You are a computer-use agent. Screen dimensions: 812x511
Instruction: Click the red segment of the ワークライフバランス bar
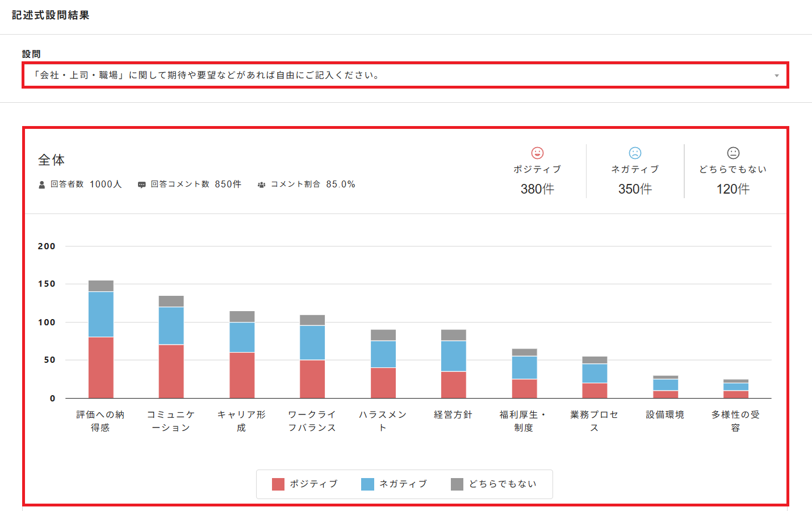pyautogui.click(x=312, y=379)
